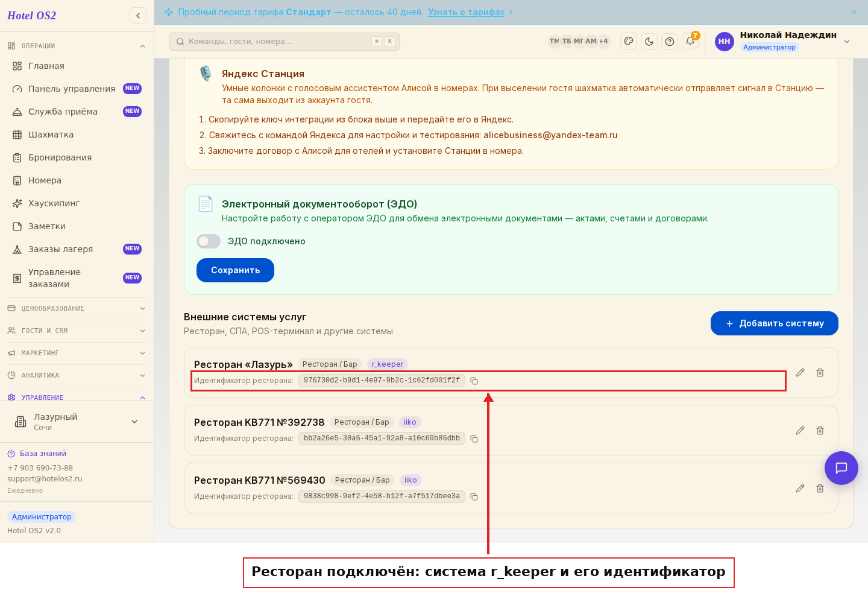Image resolution: width=868 pixels, height=602 pixels.
Task: Open Заказы лагеря in sidebar
Action: tap(77, 249)
